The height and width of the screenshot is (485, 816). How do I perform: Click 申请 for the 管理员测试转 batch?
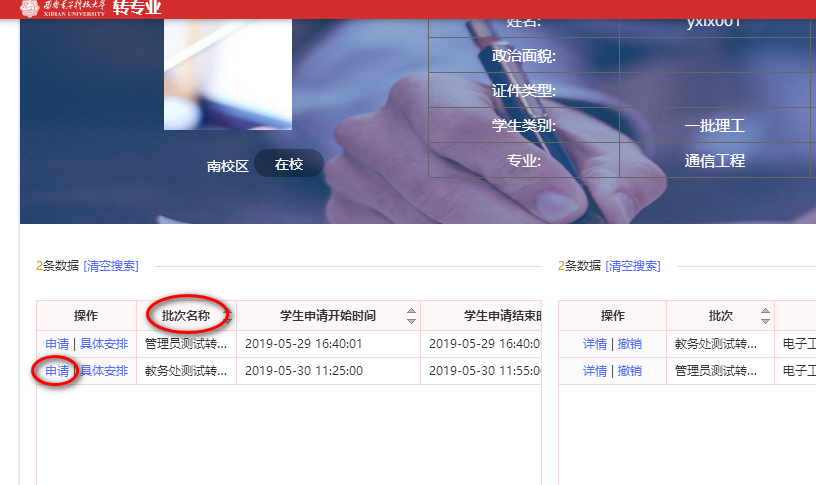tap(57, 344)
